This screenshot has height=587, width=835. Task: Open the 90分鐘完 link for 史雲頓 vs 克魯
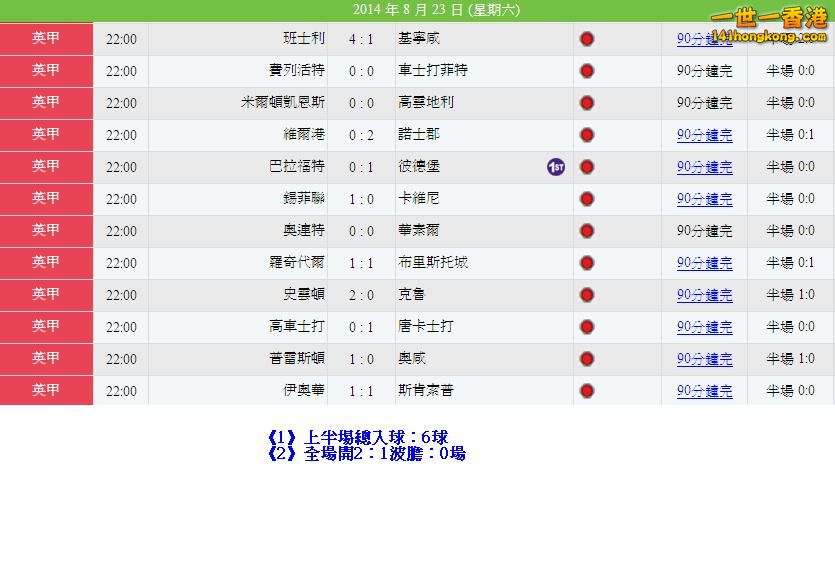point(705,295)
